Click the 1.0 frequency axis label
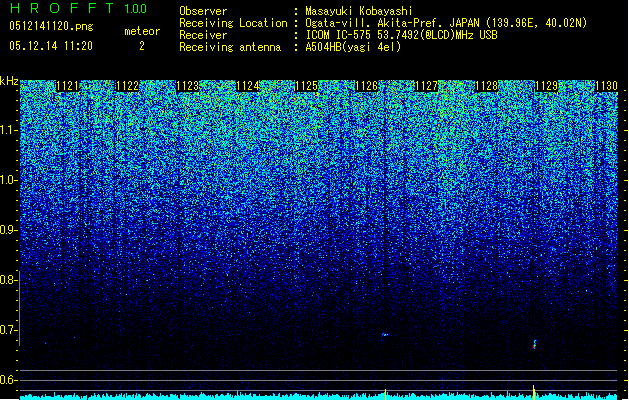Viewport: 629px width, 400px height. [x=9, y=180]
